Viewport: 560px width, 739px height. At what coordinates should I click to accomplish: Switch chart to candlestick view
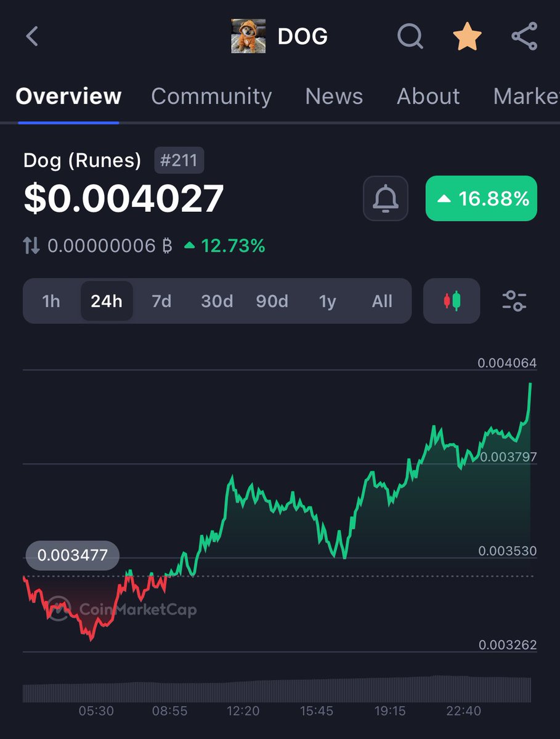452,301
